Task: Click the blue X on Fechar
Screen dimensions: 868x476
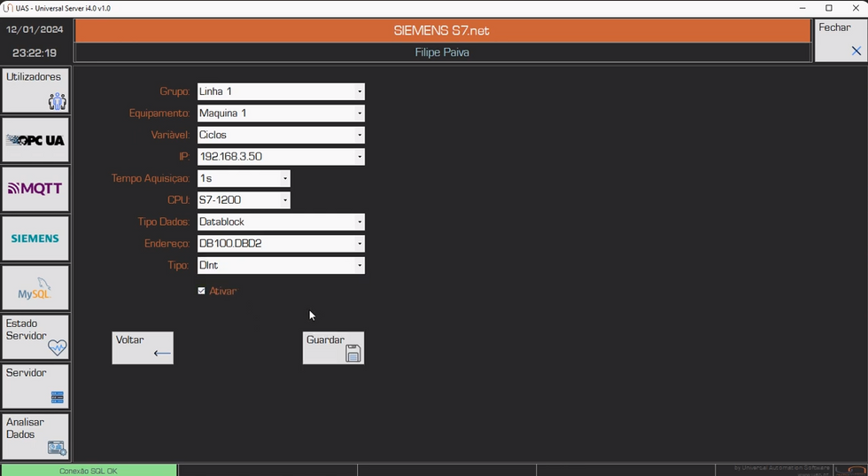Action: (x=856, y=51)
